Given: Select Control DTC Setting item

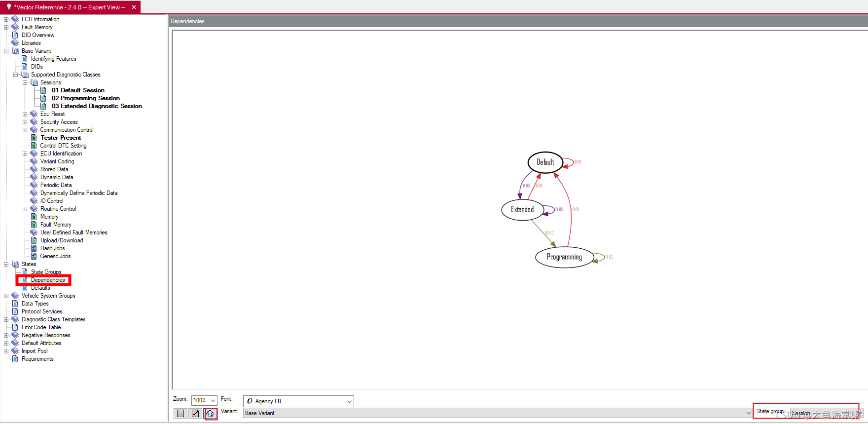Looking at the screenshot, I should coord(63,146).
